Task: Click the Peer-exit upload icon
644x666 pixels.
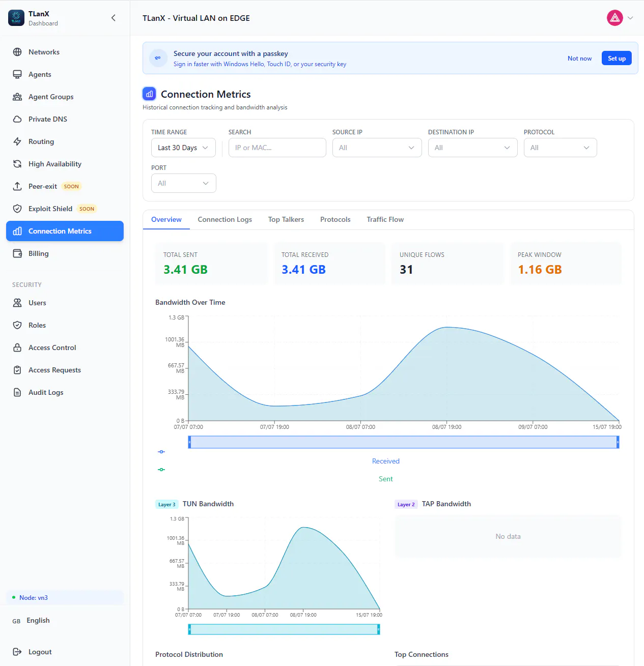Action: 17,186
